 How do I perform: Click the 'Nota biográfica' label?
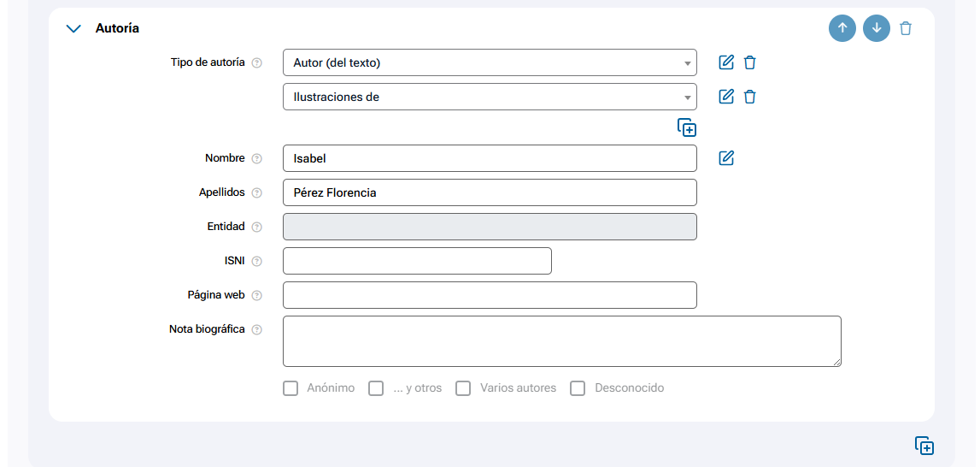click(x=207, y=329)
